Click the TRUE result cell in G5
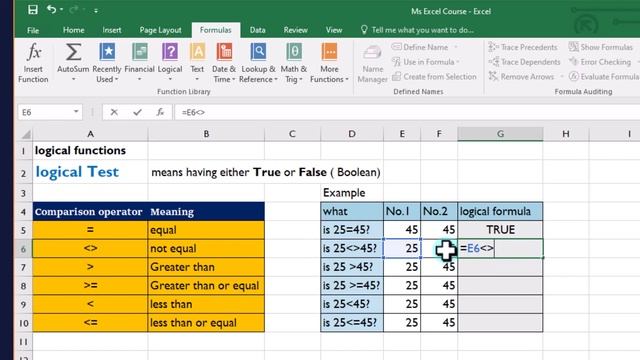 point(500,230)
